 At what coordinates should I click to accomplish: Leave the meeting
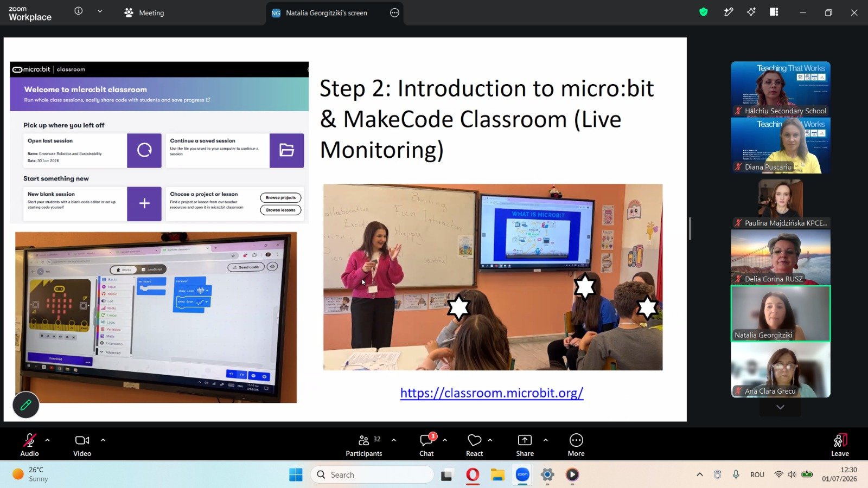(840, 445)
